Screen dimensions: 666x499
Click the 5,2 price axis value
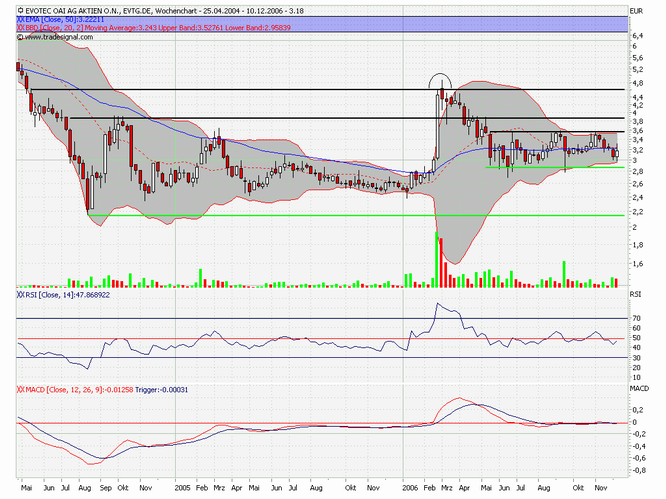tap(638, 69)
